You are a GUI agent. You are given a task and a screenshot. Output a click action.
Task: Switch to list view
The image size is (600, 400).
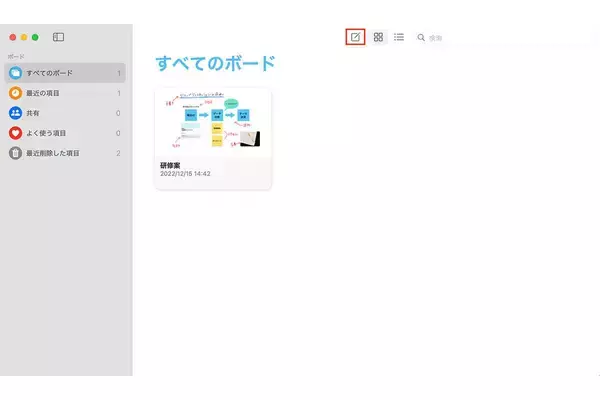click(399, 37)
